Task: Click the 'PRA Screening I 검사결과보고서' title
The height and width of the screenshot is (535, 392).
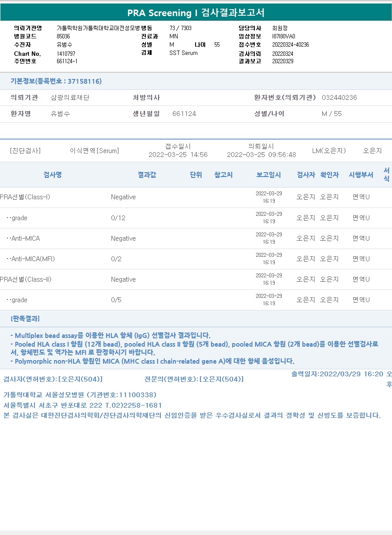Action: click(196, 13)
